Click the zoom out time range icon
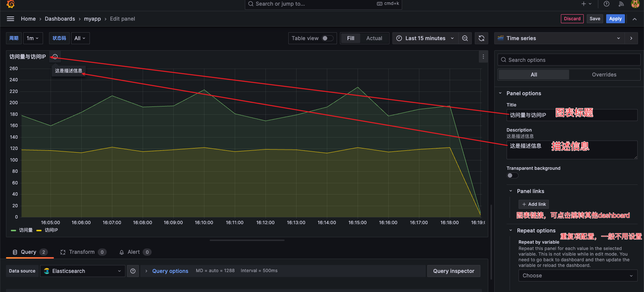The height and width of the screenshot is (292, 644). (465, 38)
